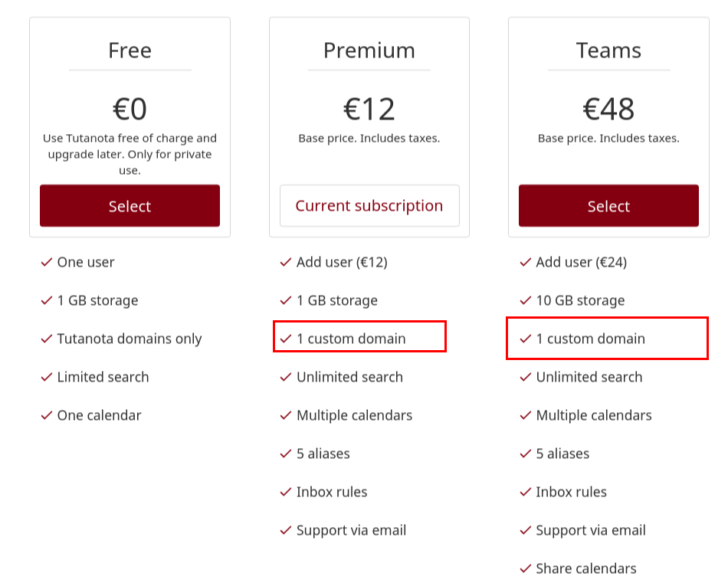Viewport: 728px width, 583px height.
Task: Click checkmark beside Teams 10 GB storage
Action: coord(525,301)
